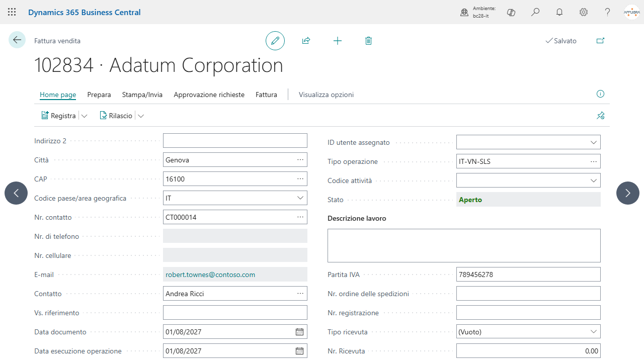Click the greyed Nr. cellulare field

tap(235, 255)
